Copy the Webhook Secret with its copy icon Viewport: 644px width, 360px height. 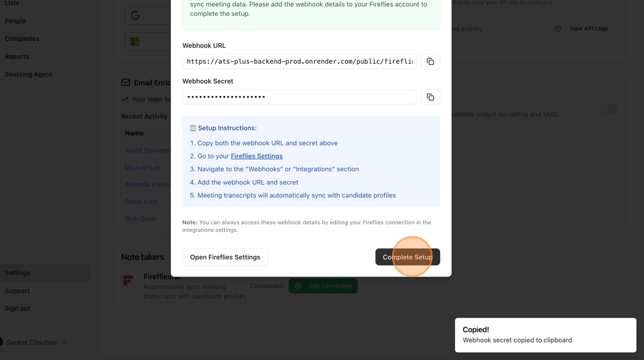tap(430, 97)
